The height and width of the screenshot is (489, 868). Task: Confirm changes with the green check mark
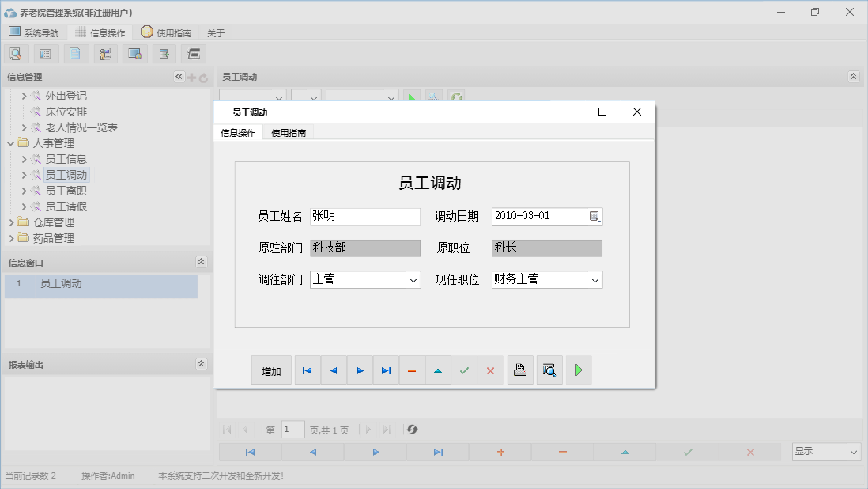(464, 370)
